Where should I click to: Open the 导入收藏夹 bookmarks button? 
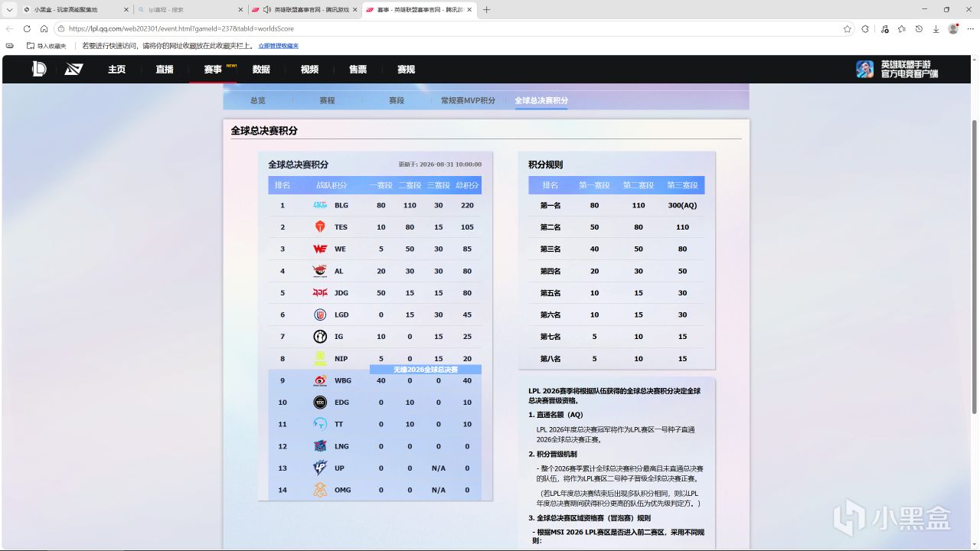tap(47, 46)
